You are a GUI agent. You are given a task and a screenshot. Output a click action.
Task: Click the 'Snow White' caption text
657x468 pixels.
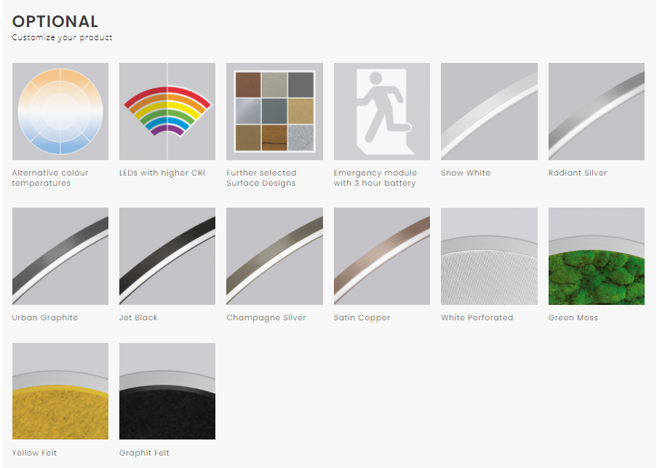(x=466, y=173)
